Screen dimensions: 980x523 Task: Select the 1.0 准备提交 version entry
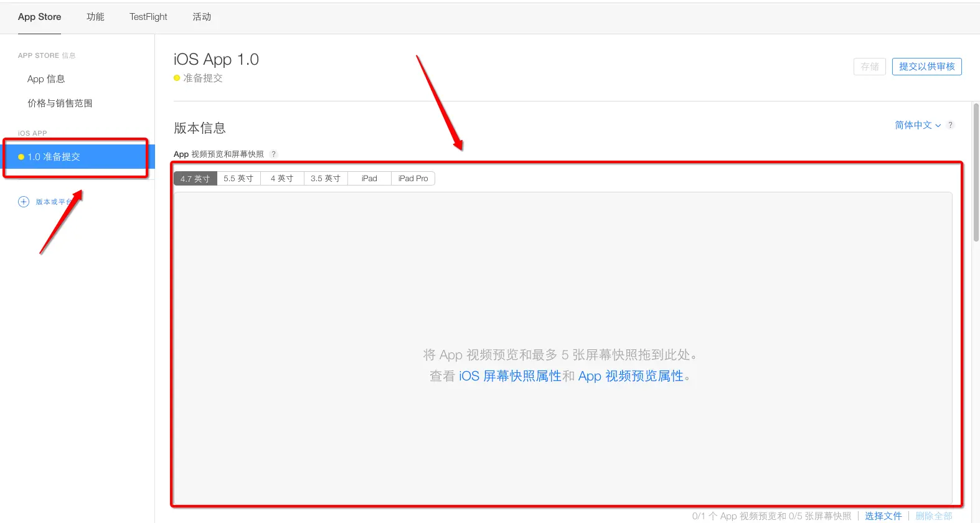point(77,157)
